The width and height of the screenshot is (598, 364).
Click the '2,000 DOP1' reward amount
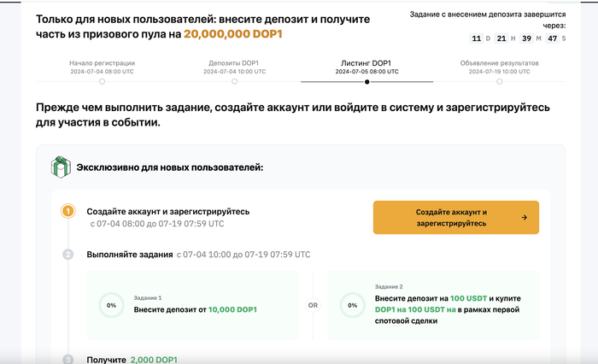(x=154, y=360)
